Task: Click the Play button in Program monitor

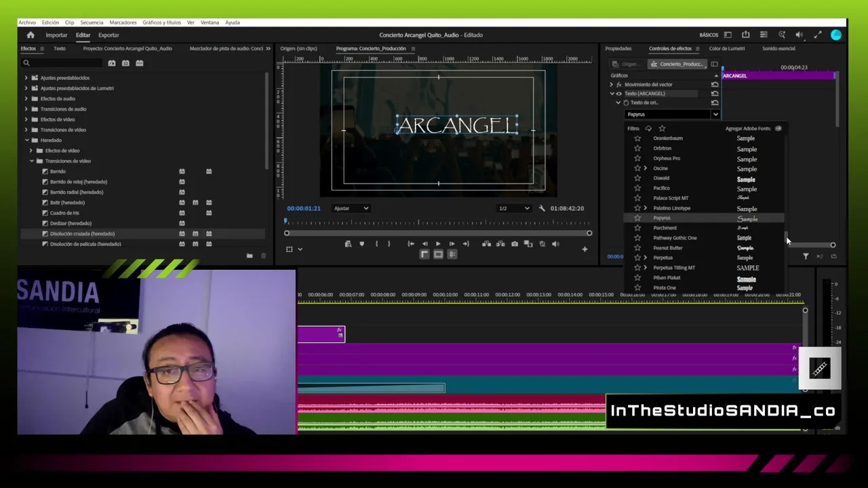Action: tap(438, 244)
